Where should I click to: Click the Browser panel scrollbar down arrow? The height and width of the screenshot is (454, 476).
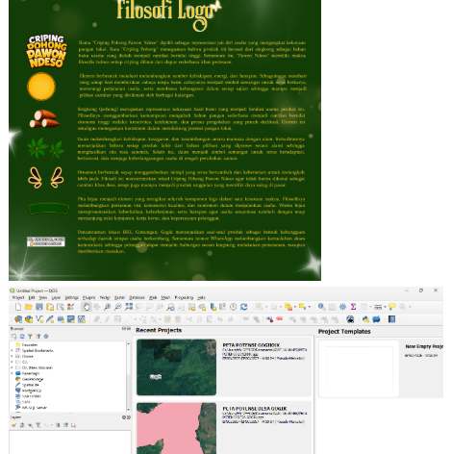tap(129, 410)
